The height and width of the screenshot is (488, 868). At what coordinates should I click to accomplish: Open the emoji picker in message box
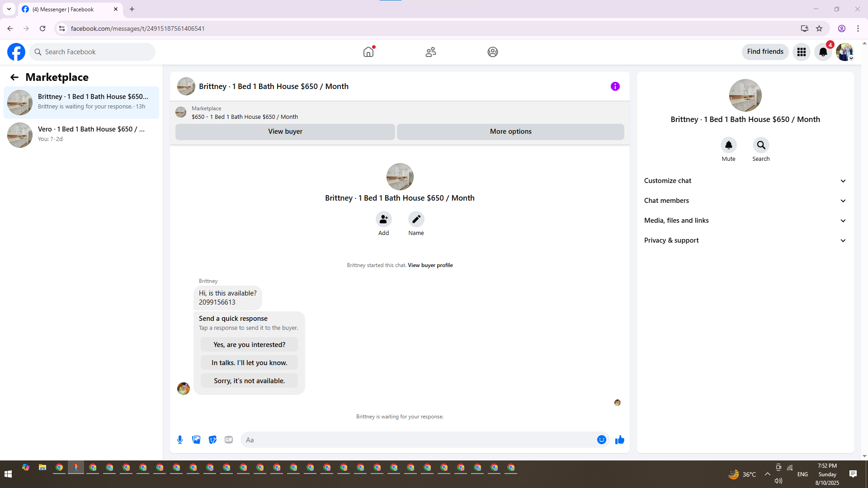click(x=601, y=440)
